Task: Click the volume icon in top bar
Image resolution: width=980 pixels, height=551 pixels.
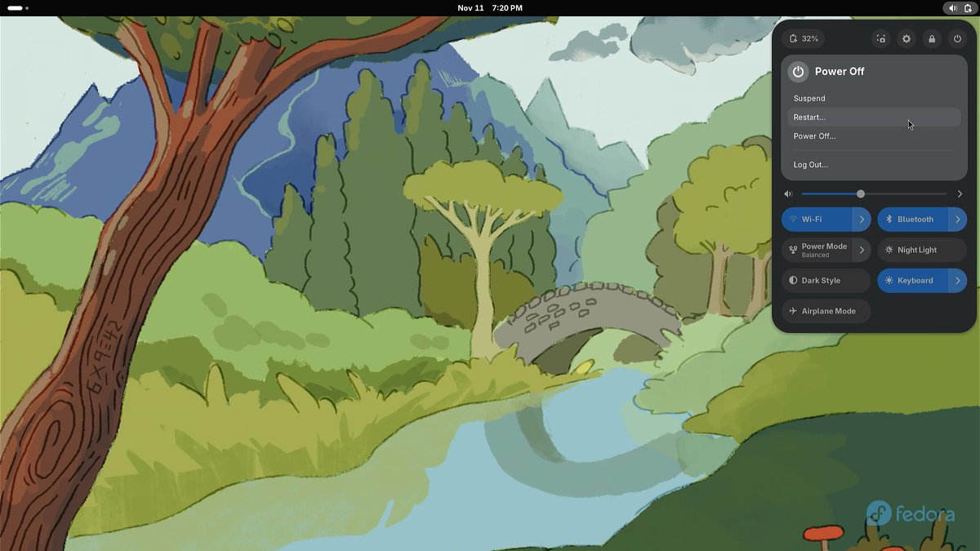Action: point(952,8)
